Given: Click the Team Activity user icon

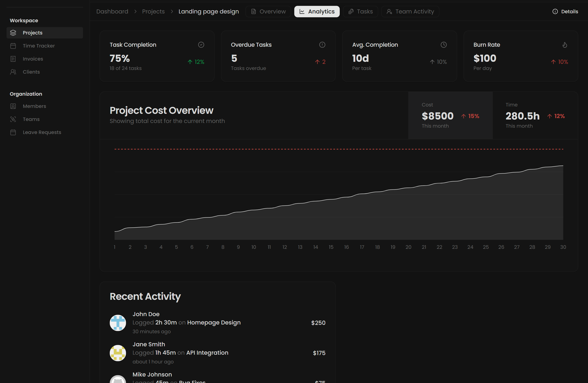Looking at the screenshot, I should tap(389, 12).
